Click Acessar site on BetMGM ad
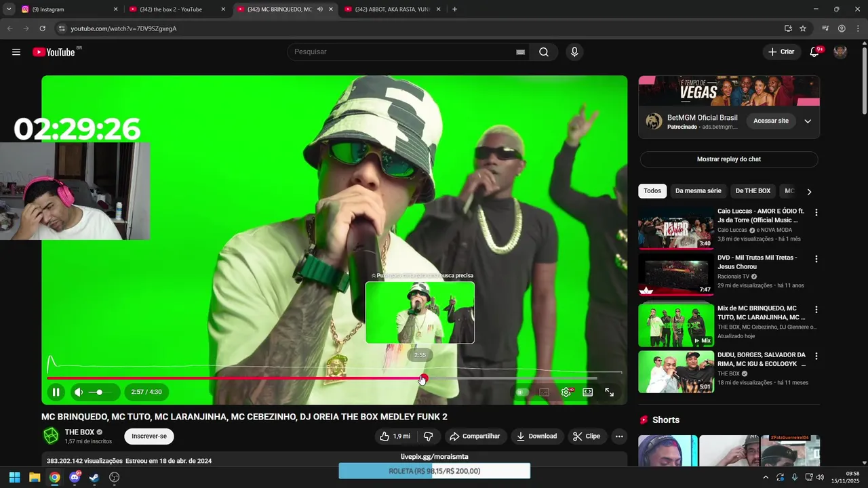The width and height of the screenshot is (868, 488). click(771, 121)
